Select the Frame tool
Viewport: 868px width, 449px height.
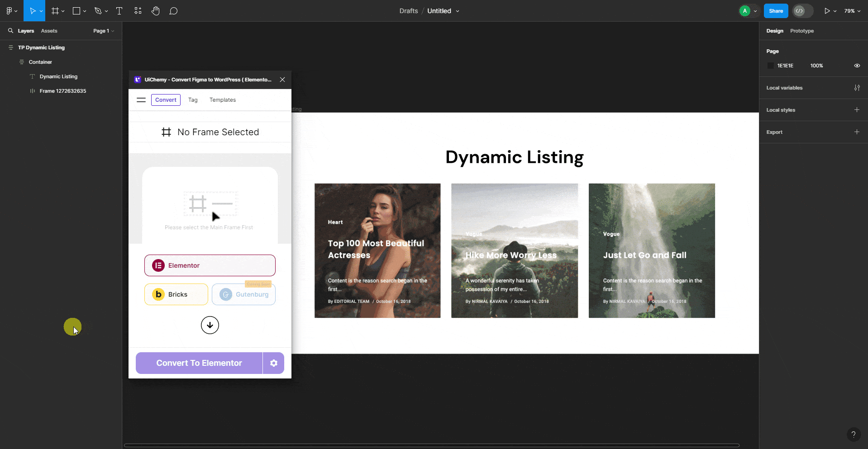click(54, 10)
